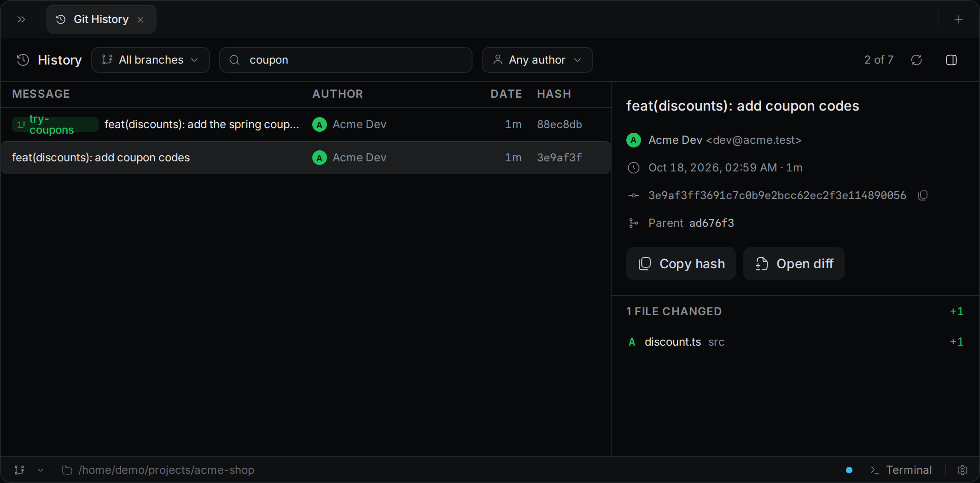This screenshot has height=483, width=980.
Task: Refresh the commit history
Action: tap(916, 60)
